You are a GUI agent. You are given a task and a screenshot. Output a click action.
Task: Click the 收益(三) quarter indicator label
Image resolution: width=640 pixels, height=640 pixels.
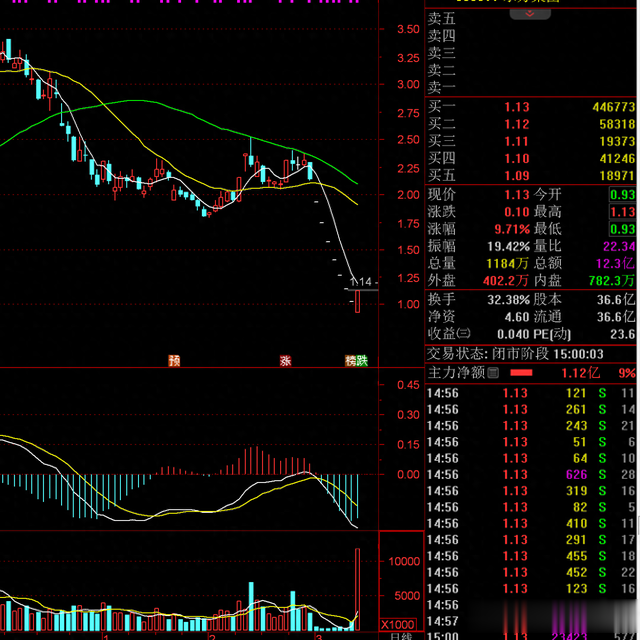point(449,334)
